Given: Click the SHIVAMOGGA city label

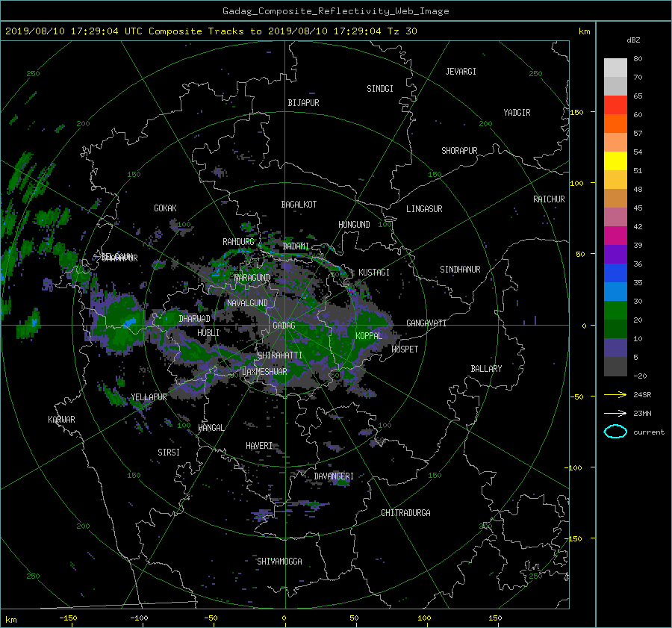Looking at the screenshot, I should pos(279,562).
